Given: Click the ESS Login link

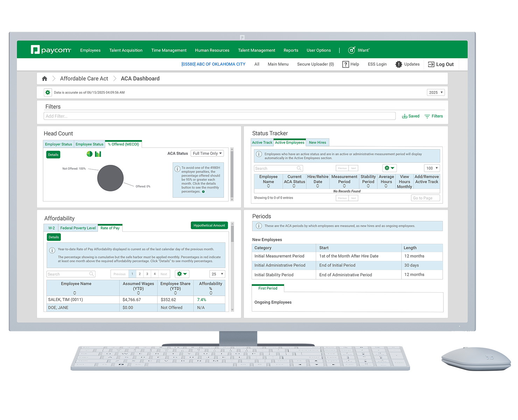Looking at the screenshot, I should click(377, 64).
